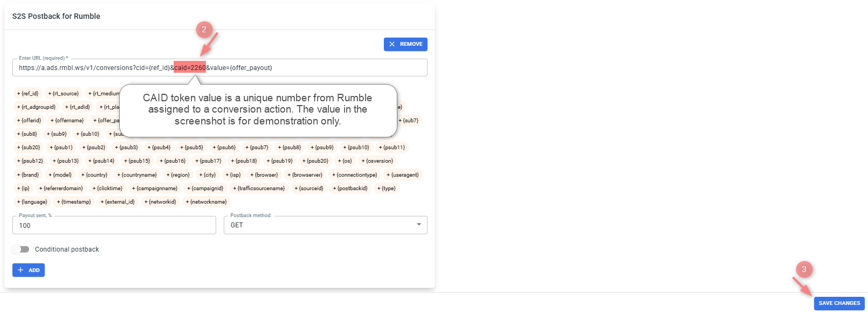Add the {sub9} token
This screenshot has width=868, height=313.
57,134
